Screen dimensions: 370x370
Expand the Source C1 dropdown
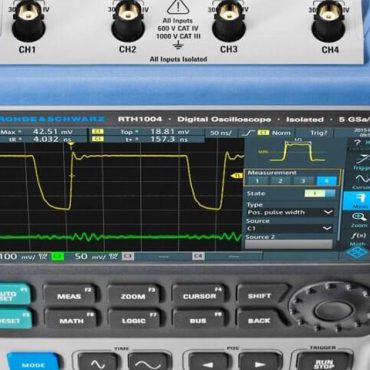click(x=289, y=228)
